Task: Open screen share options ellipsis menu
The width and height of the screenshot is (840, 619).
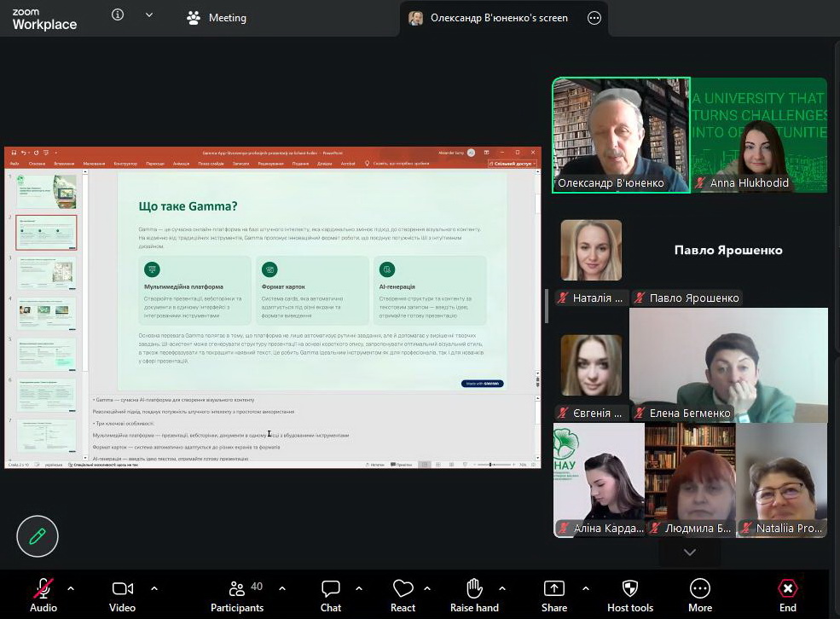Action: (594, 18)
